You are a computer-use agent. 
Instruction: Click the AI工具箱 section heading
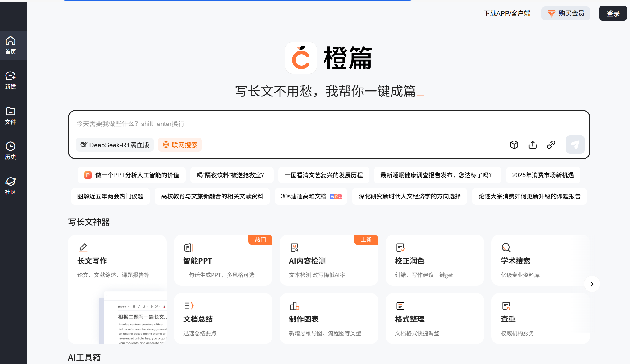tap(85, 358)
